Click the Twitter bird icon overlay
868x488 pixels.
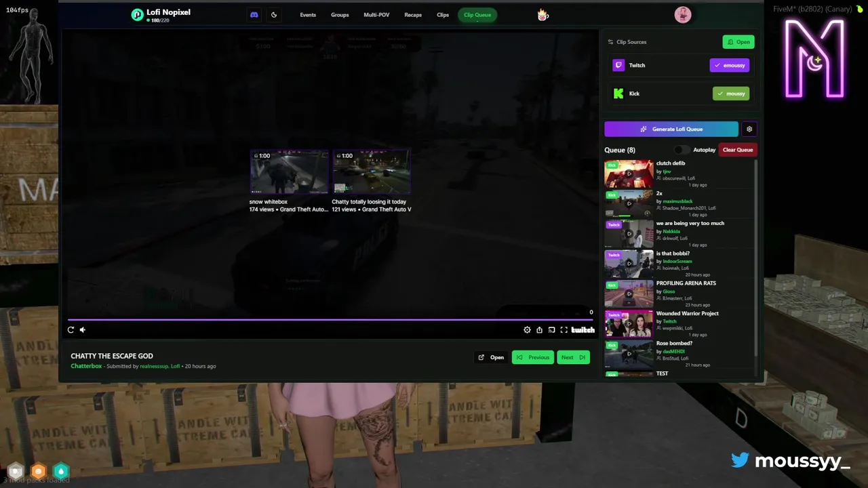[x=740, y=461]
